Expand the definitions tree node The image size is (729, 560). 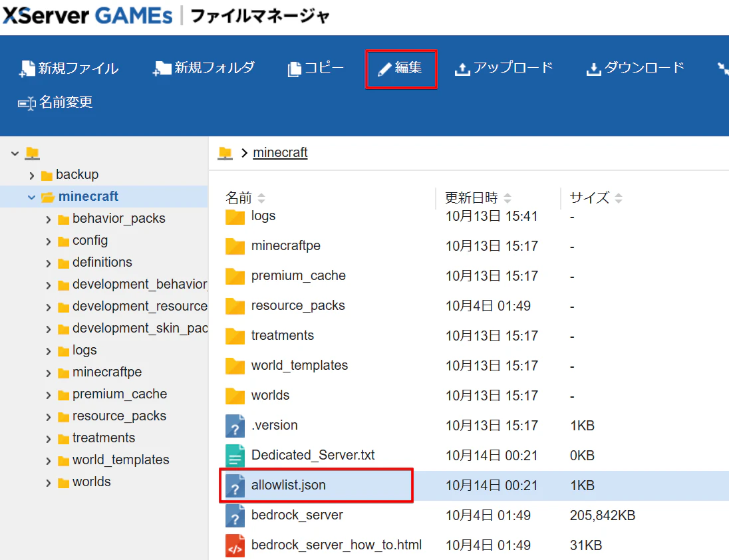point(49,263)
